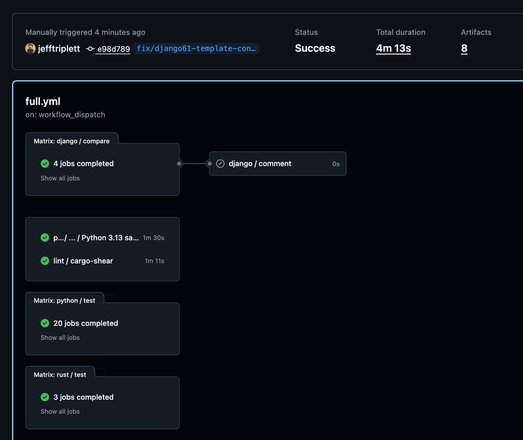Open branch fix/django61-template-con… label

tap(196, 48)
